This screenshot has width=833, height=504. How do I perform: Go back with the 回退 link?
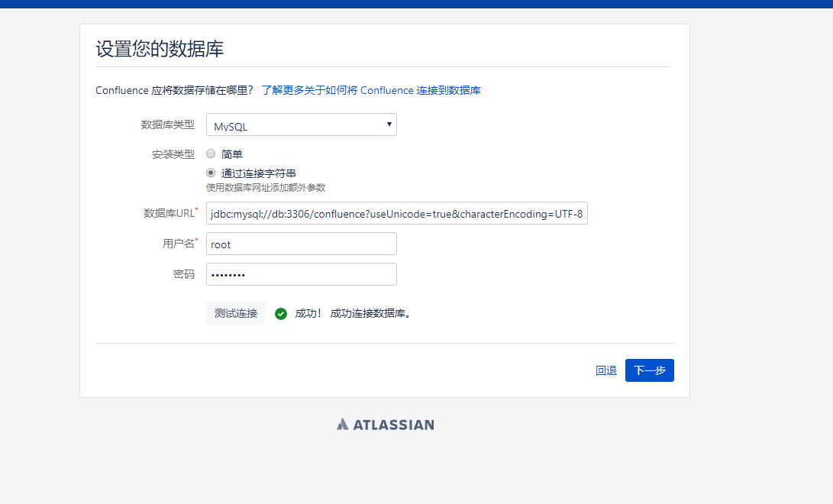pos(606,370)
